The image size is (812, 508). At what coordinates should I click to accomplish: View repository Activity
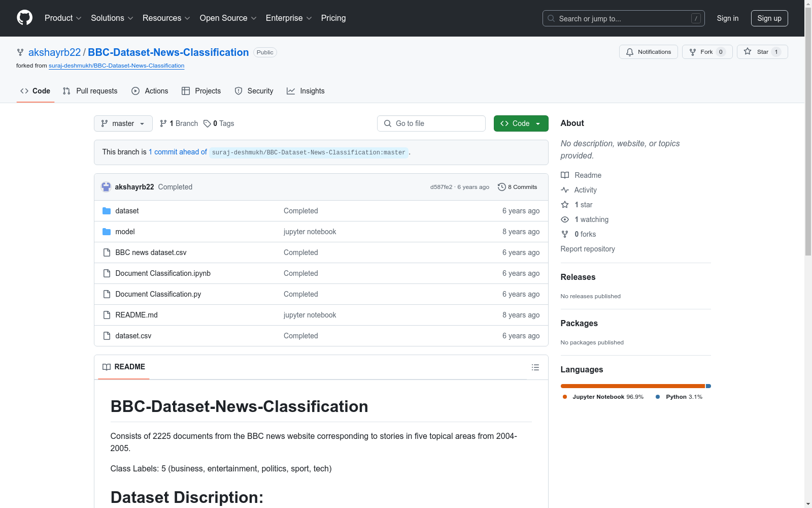579,190
